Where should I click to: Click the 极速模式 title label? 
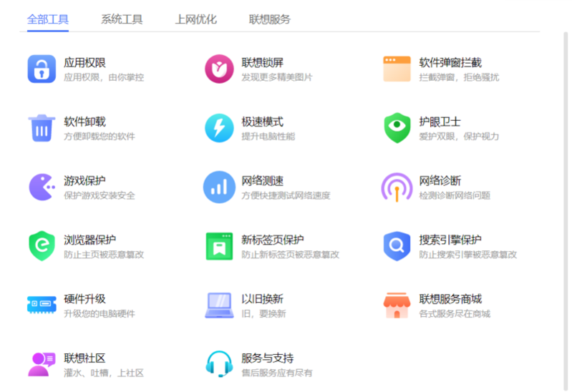(x=262, y=122)
